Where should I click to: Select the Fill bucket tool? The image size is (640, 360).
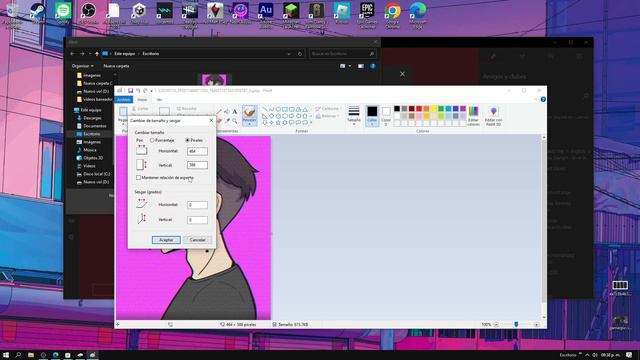click(x=227, y=111)
